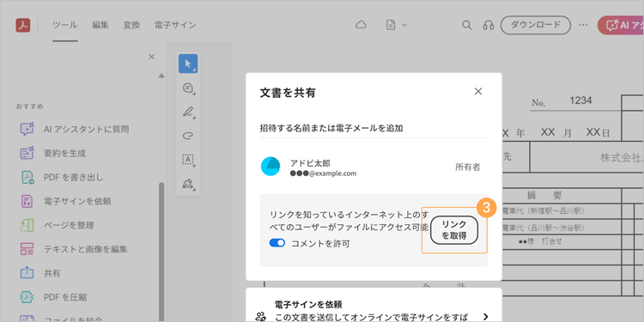
Task: Select PDF を圧縮 label
Action: (65, 297)
